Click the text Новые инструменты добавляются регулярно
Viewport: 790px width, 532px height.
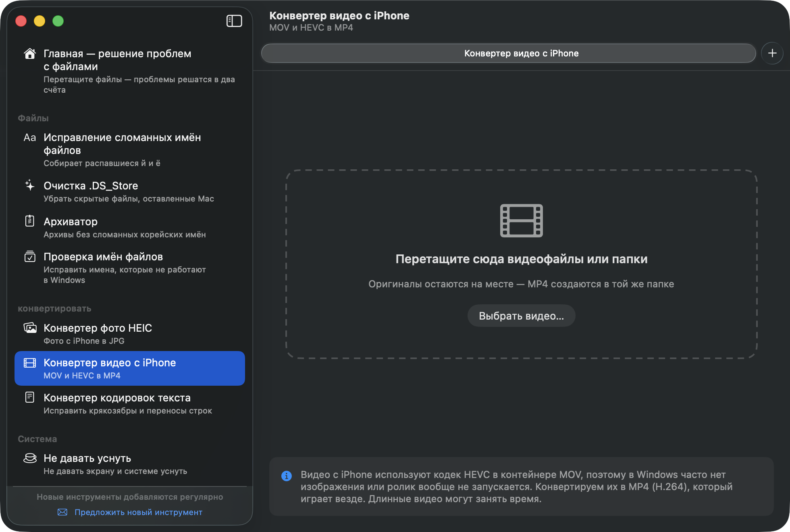point(130,497)
